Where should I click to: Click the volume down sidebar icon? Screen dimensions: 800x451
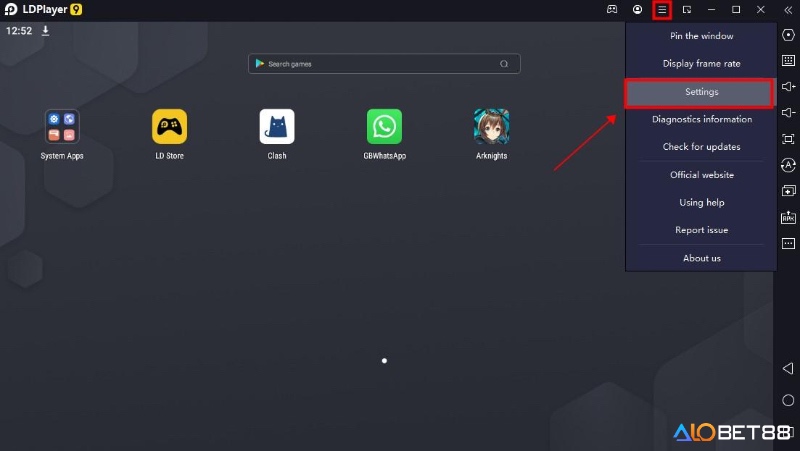788,112
